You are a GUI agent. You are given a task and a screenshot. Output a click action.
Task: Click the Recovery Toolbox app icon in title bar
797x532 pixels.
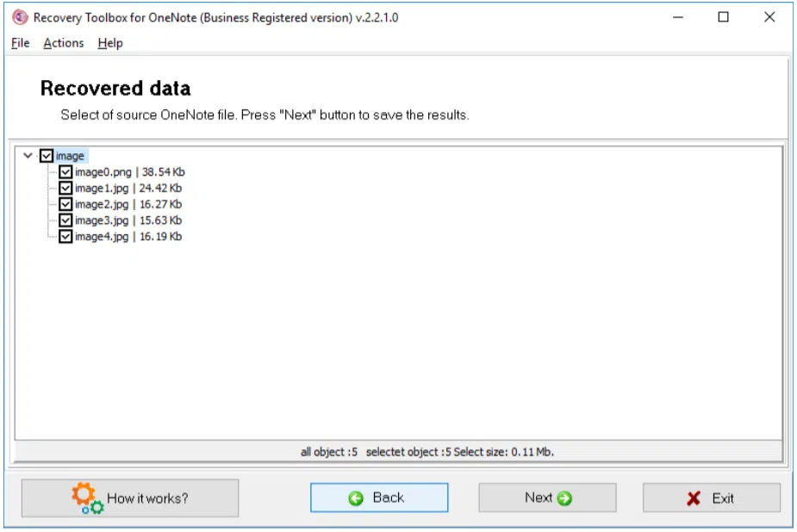point(20,17)
